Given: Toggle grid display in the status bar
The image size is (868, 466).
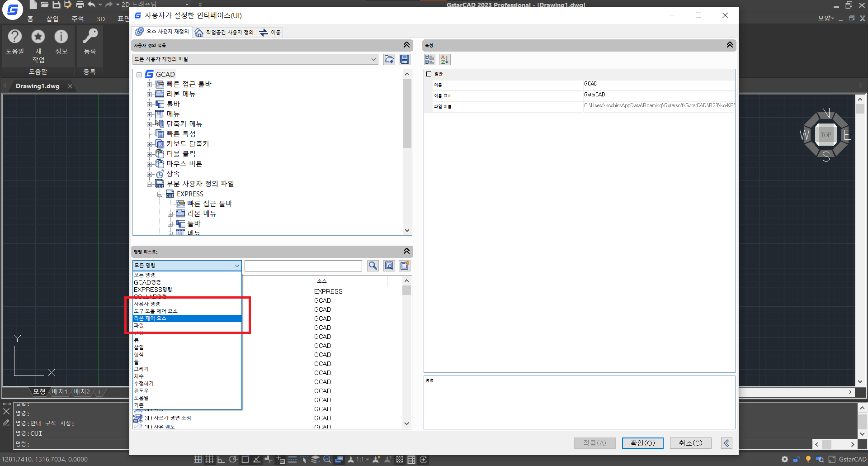Looking at the screenshot, I should click(209, 459).
